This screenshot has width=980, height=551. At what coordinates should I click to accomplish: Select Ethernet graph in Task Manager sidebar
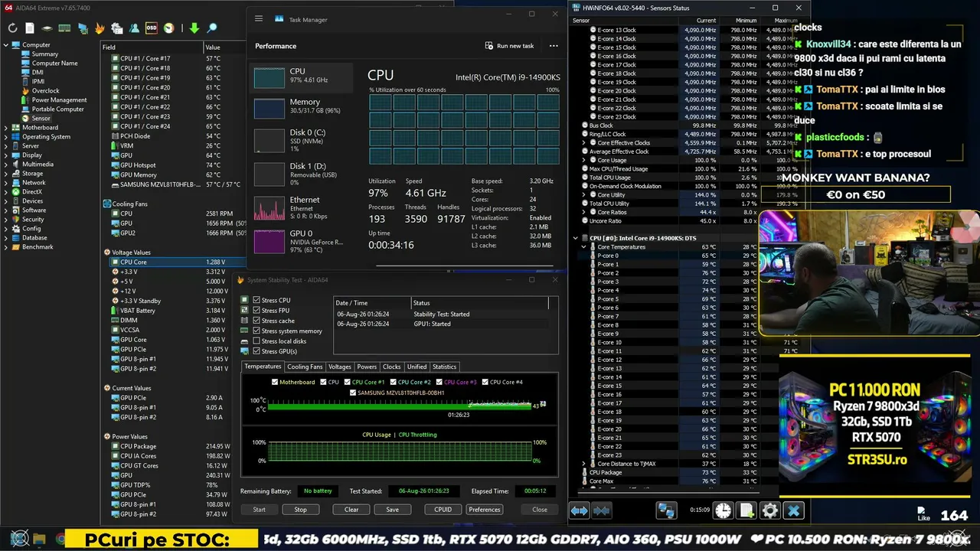pyautogui.click(x=269, y=207)
